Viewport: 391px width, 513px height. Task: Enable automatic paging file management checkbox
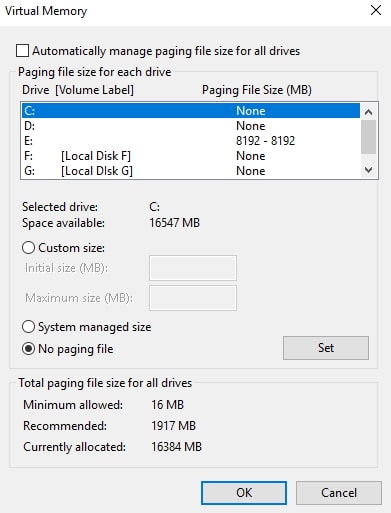pos(22,51)
